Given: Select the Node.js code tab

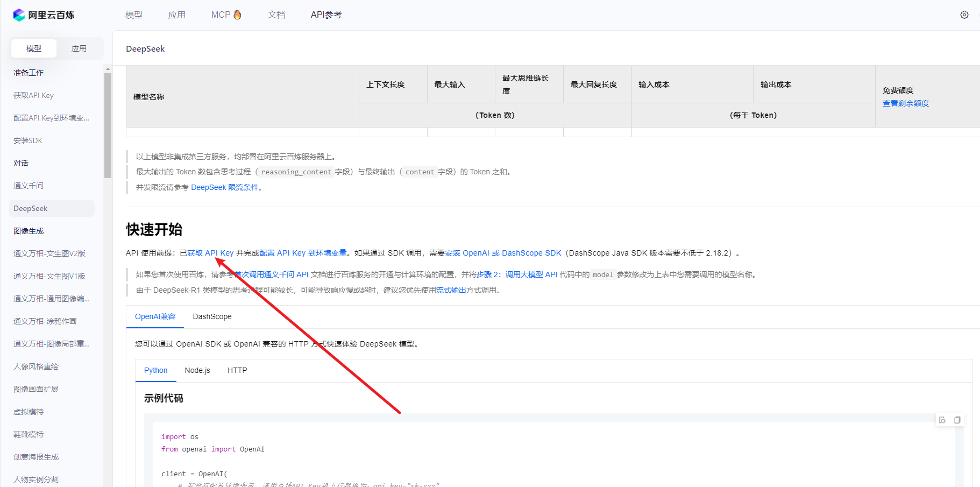Looking at the screenshot, I should click(x=197, y=370).
